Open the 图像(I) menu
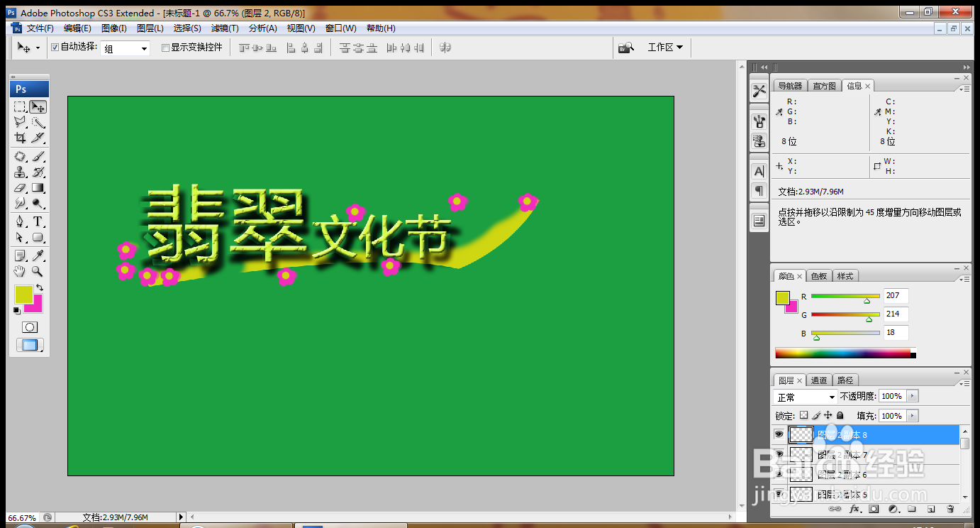This screenshot has height=528, width=980. pos(113,28)
